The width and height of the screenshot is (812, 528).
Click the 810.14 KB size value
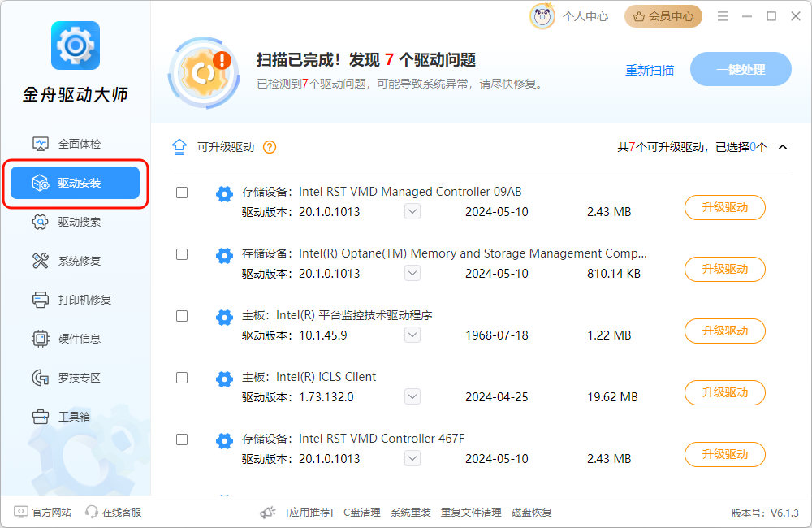(x=614, y=274)
